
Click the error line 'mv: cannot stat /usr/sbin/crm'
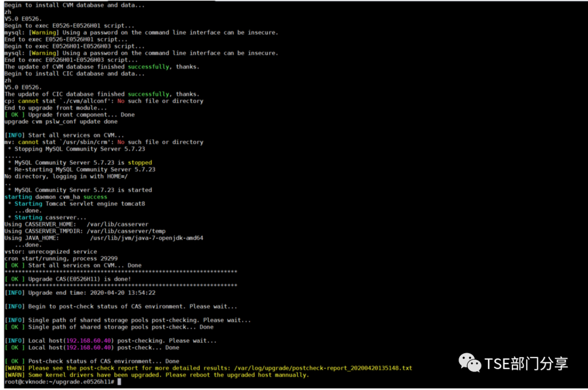pos(103,142)
